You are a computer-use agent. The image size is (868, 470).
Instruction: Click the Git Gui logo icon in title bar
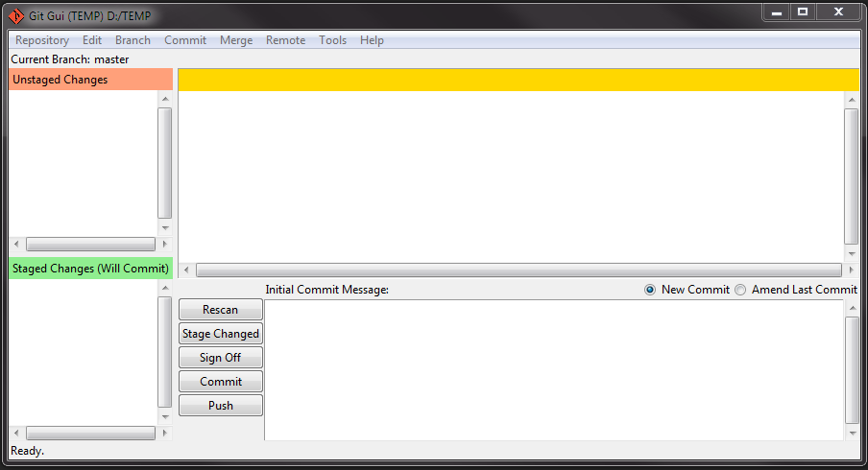click(x=16, y=16)
